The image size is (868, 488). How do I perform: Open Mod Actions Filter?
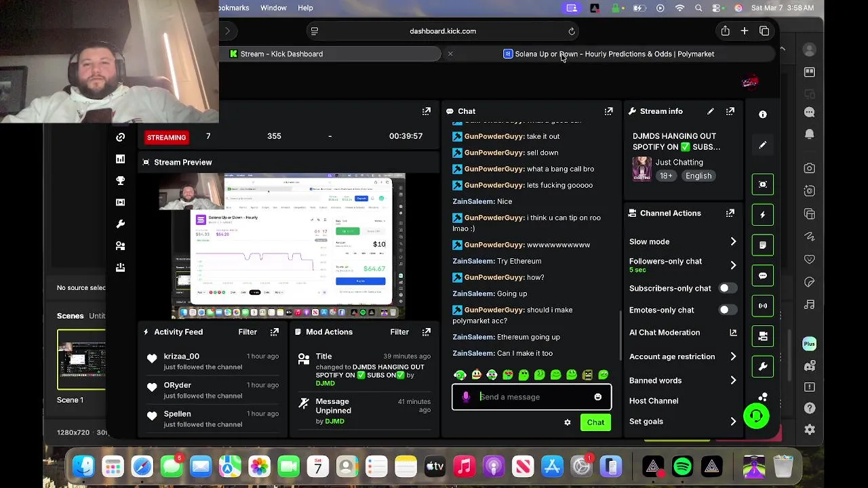[399, 332]
